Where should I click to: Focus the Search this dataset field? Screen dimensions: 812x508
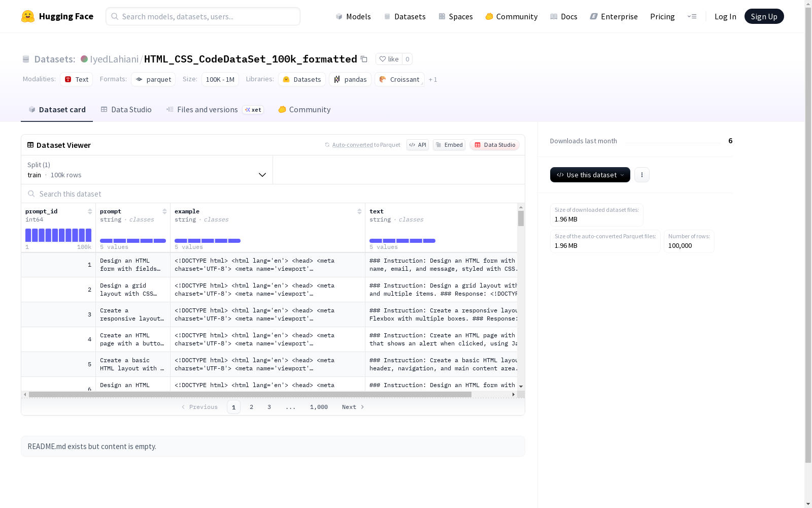pyautogui.click(x=273, y=194)
